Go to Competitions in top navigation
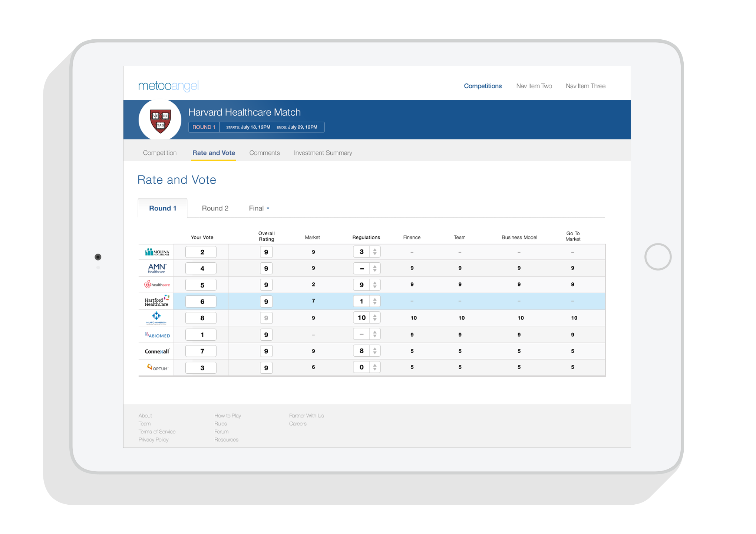This screenshot has height=534, width=756. [482, 86]
